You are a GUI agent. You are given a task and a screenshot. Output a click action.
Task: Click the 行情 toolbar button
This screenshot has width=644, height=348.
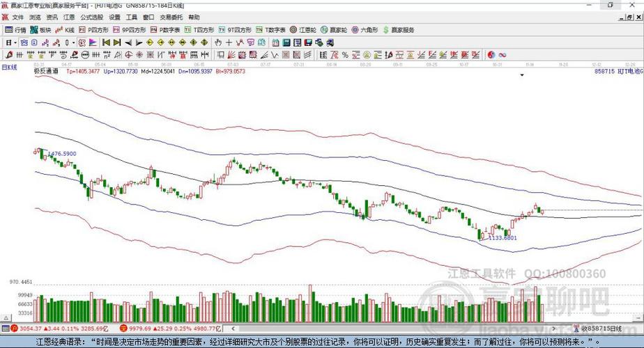[x=15, y=30]
